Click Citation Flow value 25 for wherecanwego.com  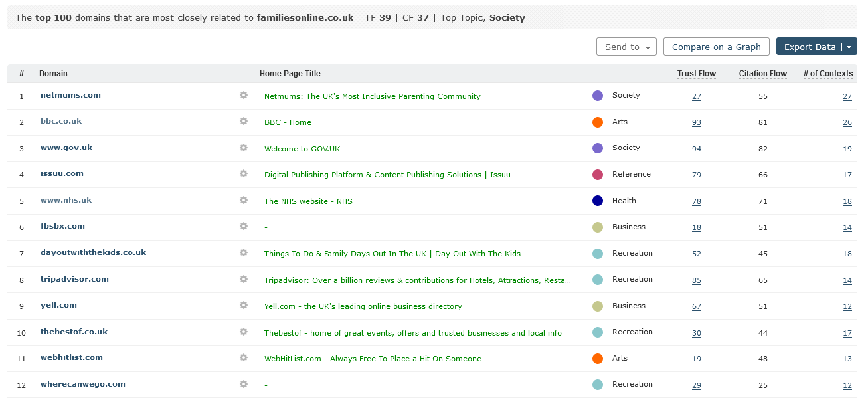762,385
